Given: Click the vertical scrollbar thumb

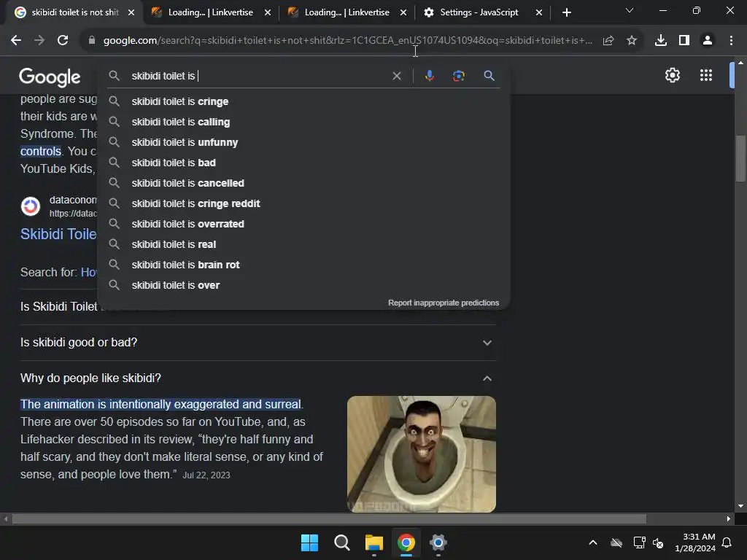Looking at the screenshot, I should [740, 158].
